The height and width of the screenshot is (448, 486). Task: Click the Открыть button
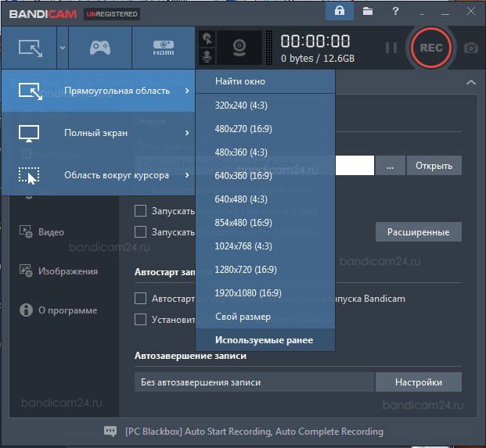(434, 166)
